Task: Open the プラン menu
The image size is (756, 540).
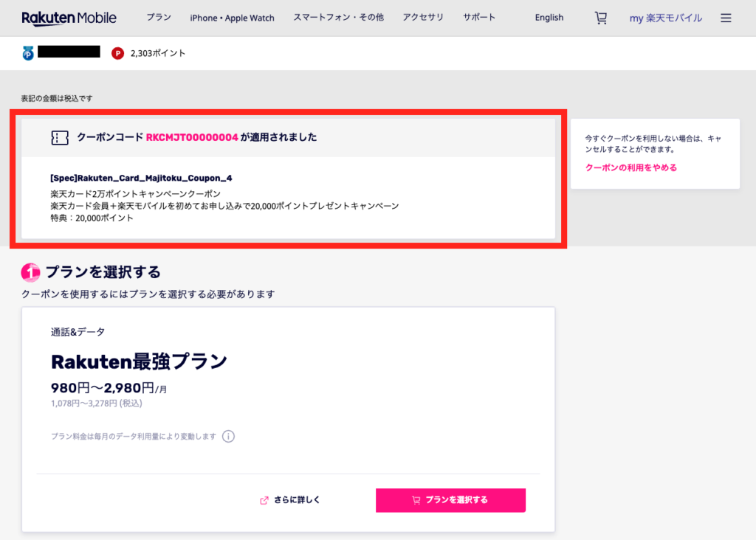Action: 159,18
